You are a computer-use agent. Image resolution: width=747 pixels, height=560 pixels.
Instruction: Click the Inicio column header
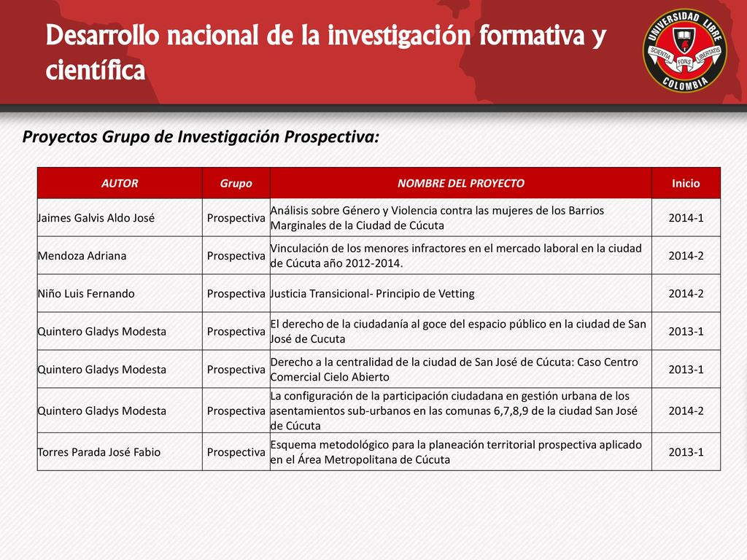coord(686,183)
